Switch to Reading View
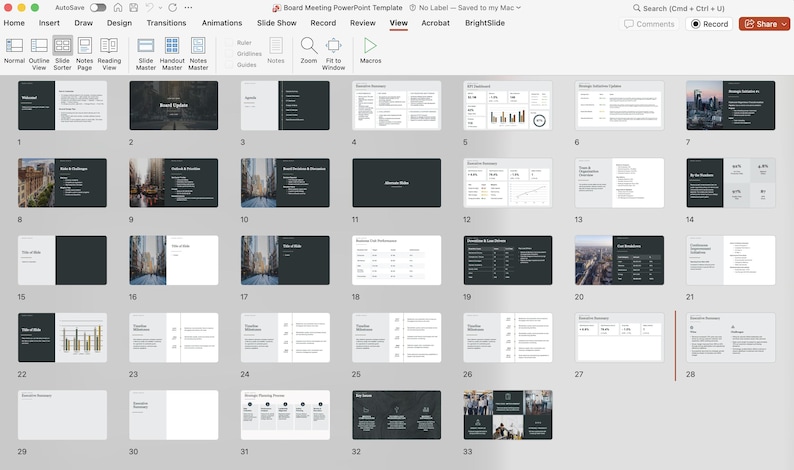This screenshot has height=470, width=794. click(x=109, y=53)
